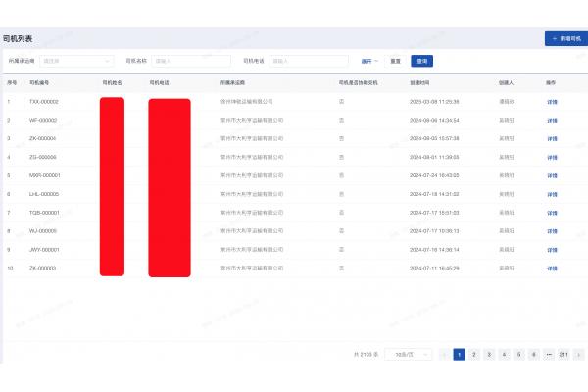Open 详情 for driver WF-000002
The width and height of the screenshot is (588, 392).
[552, 121]
